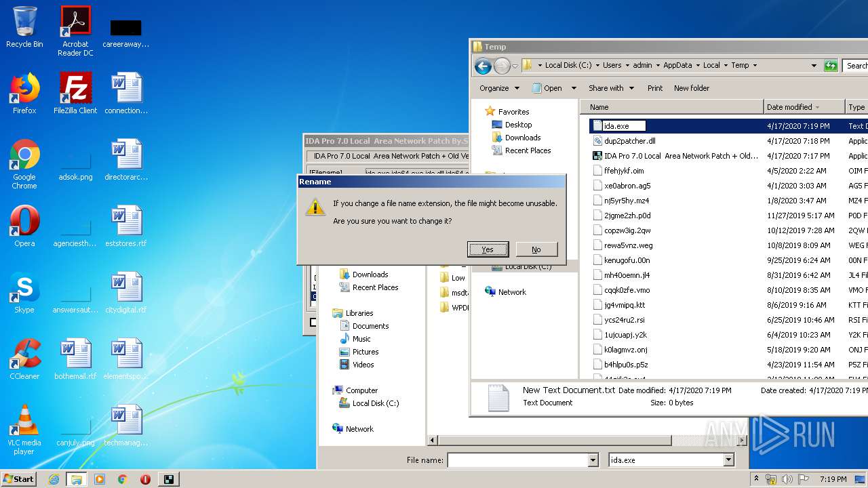
Task: Show hidden system tray icons
Action: pos(756,479)
